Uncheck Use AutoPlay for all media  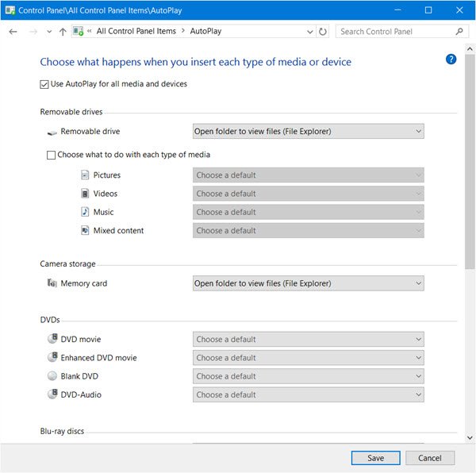click(x=44, y=84)
